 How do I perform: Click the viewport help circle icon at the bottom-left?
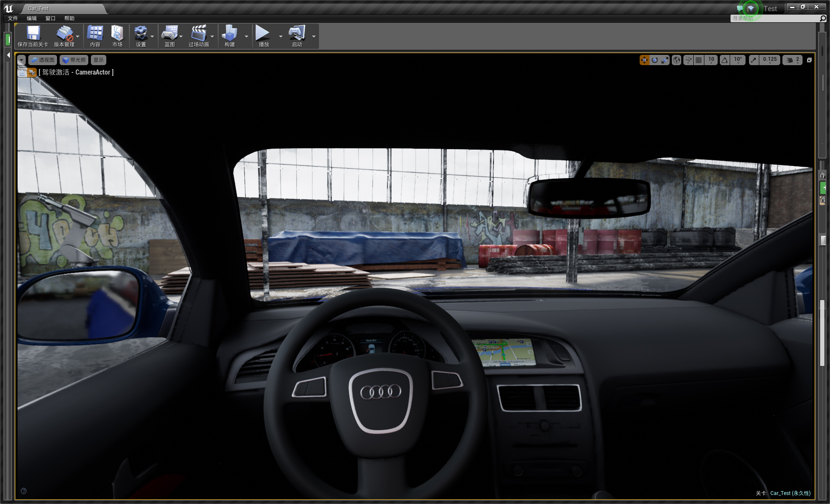(24, 491)
